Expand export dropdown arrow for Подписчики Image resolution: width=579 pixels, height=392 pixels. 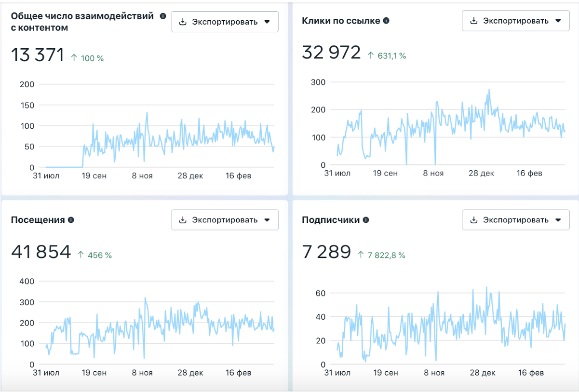pos(558,220)
